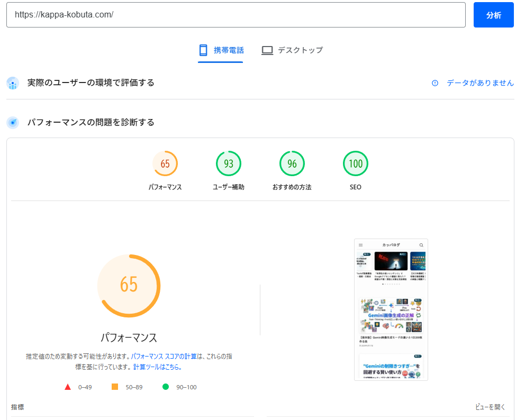Click the mobile phone icon
The width and height of the screenshot is (516, 420).
(x=203, y=50)
